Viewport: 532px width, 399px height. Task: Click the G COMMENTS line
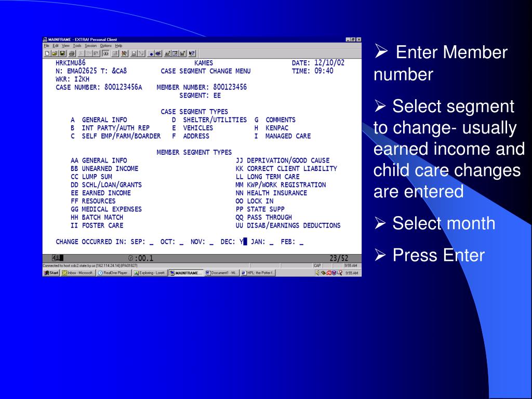click(x=275, y=120)
